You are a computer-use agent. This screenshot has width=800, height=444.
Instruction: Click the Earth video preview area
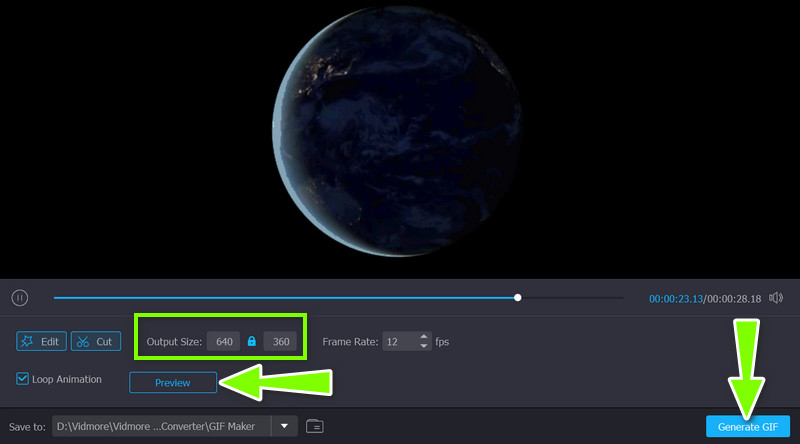pyautogui.click(x=399, y=140)
